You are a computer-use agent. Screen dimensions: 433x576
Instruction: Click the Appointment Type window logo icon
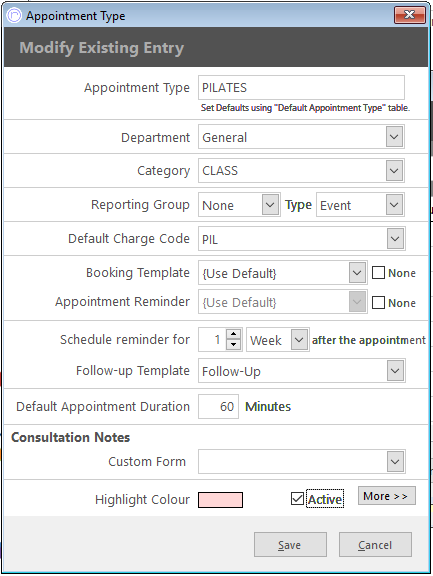pyautogui.click(x=14, y=15)
